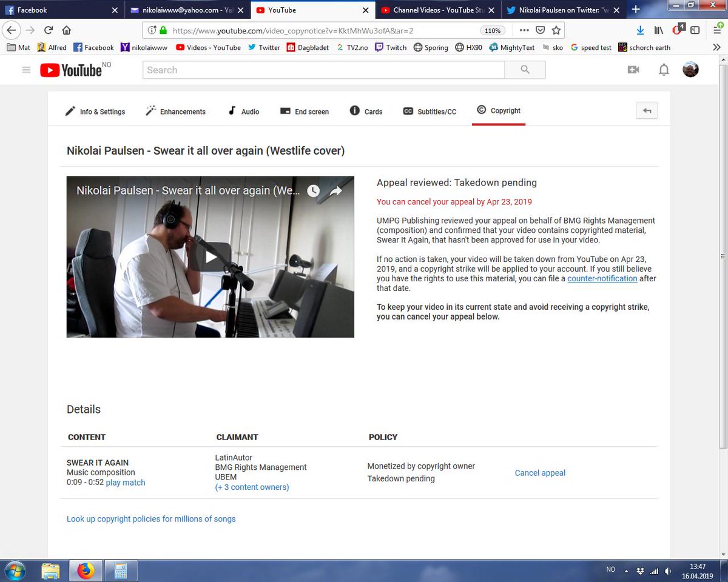
Task: Open Windows Explorer from taskbar
Action: [51, 570]
